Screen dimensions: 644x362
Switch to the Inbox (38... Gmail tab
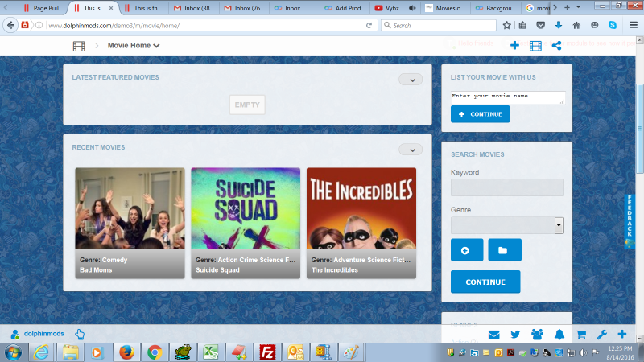click(x=194, y=8)
